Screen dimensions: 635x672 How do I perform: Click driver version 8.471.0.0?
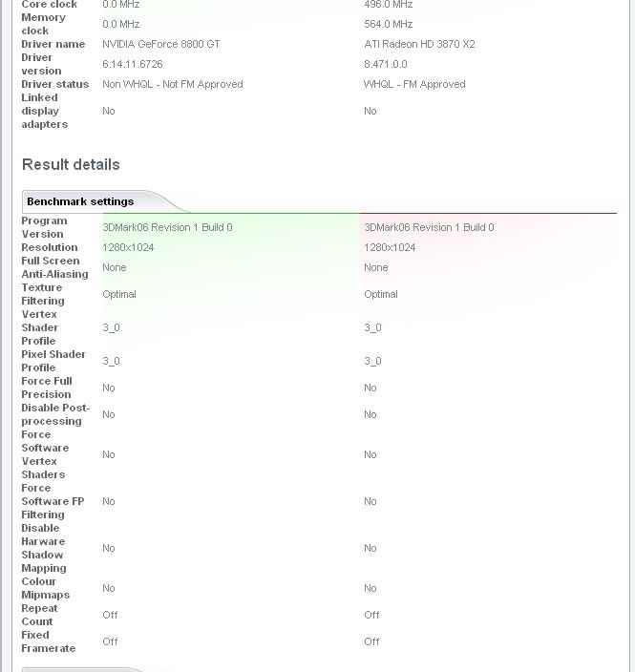click(386, 64)
